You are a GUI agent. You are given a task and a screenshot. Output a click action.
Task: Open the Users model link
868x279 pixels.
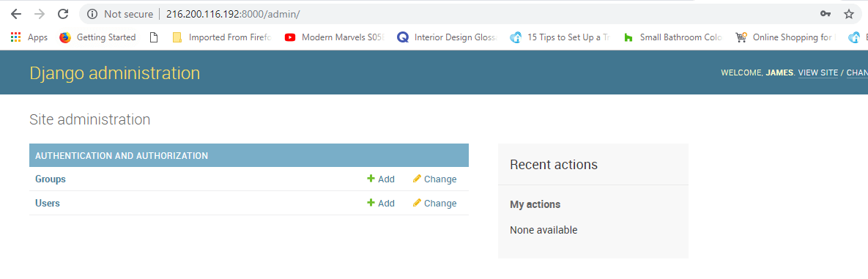pyautogui.click(x=48, y=203)
